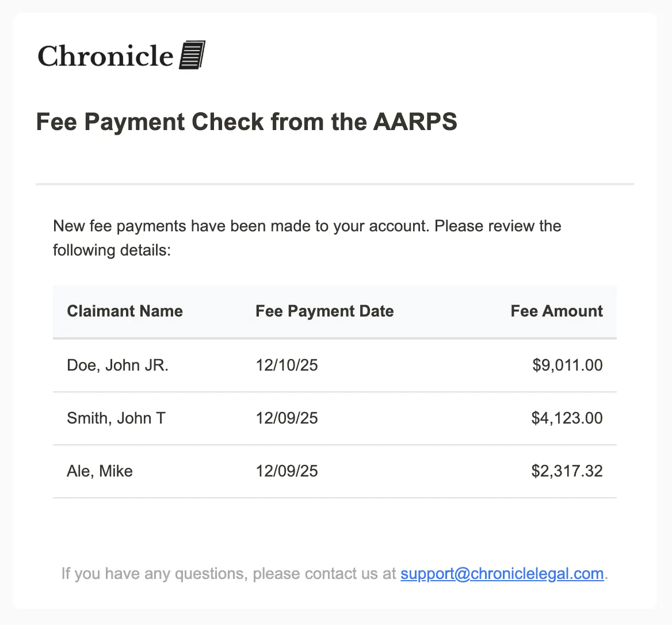The image size is (672, 625).
Task: Click the 12/10/25 payment date
Action: [287, 365]
